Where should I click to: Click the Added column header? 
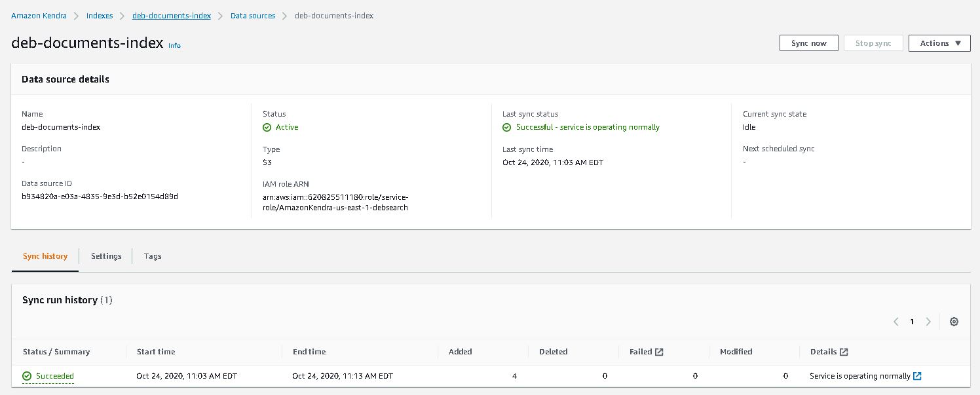coord(461,352)
